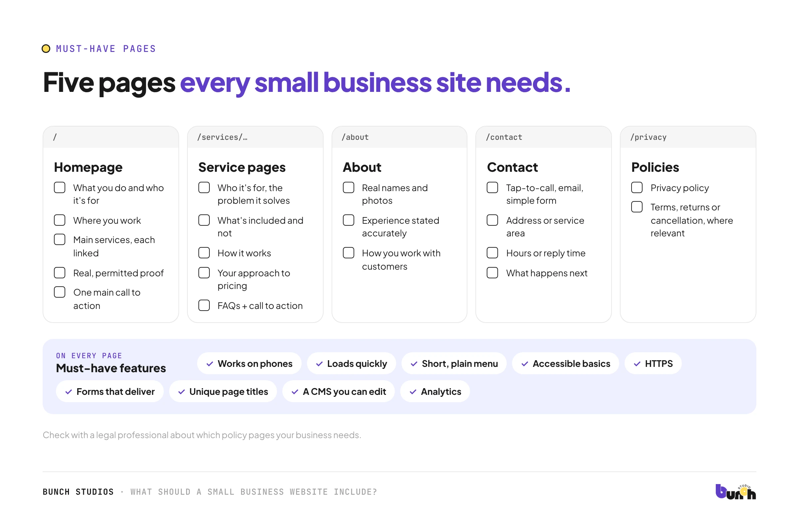
Task: Select the '/privacy' card header
Action: 688,137
